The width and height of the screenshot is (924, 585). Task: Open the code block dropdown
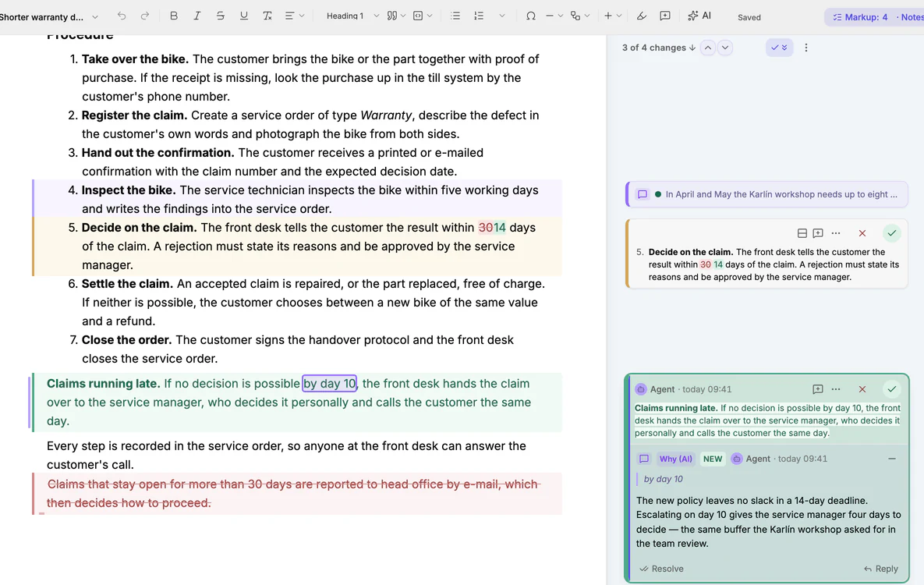pyautogui.click(x=423, y=16)
